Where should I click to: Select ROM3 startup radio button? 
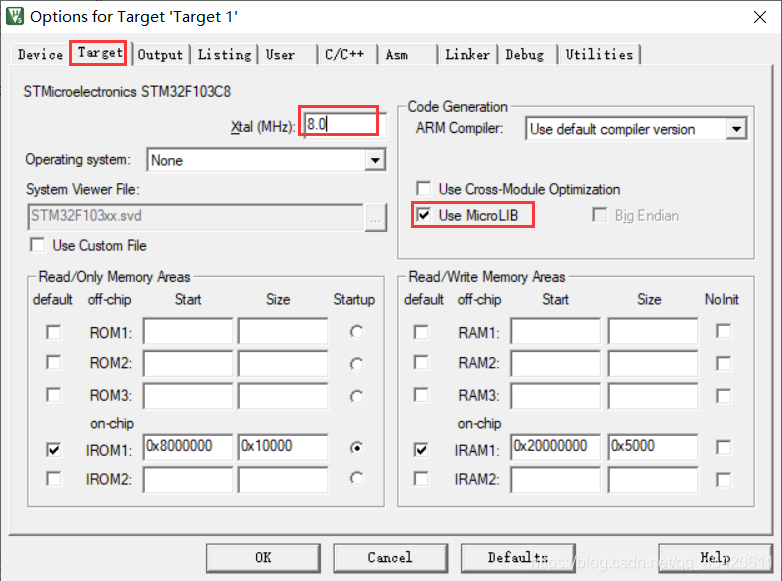tap(356, 396)
